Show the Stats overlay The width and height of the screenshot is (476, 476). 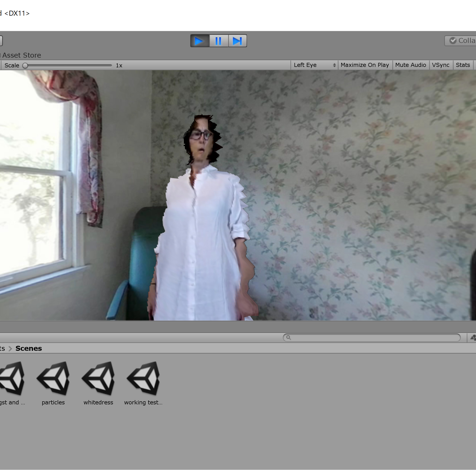click(463, 65)
